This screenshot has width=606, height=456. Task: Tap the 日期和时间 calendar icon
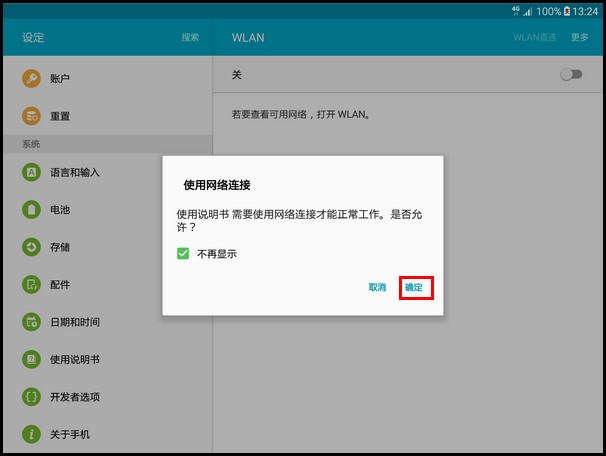click(31, 322)
